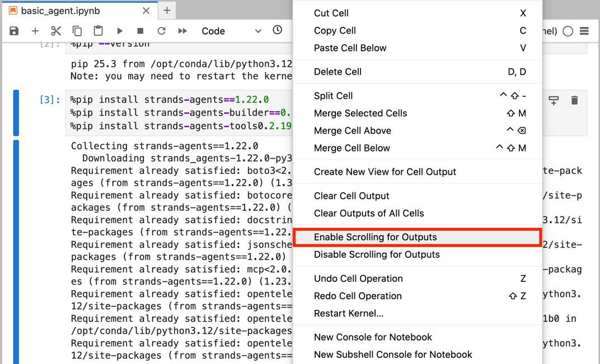Click the kernel status circle indicator
600x364 pixels.
[568, 31]
